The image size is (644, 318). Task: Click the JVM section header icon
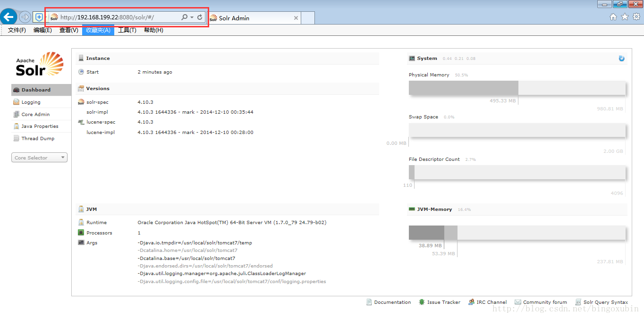pos(81,209)
